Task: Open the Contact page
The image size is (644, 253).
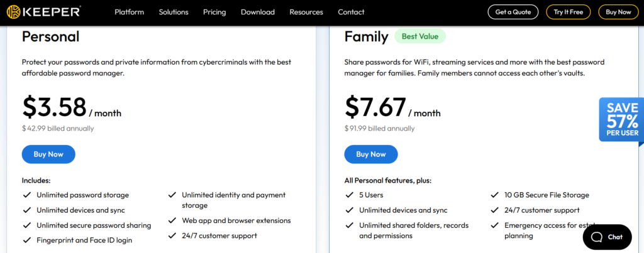Action: 351,12
